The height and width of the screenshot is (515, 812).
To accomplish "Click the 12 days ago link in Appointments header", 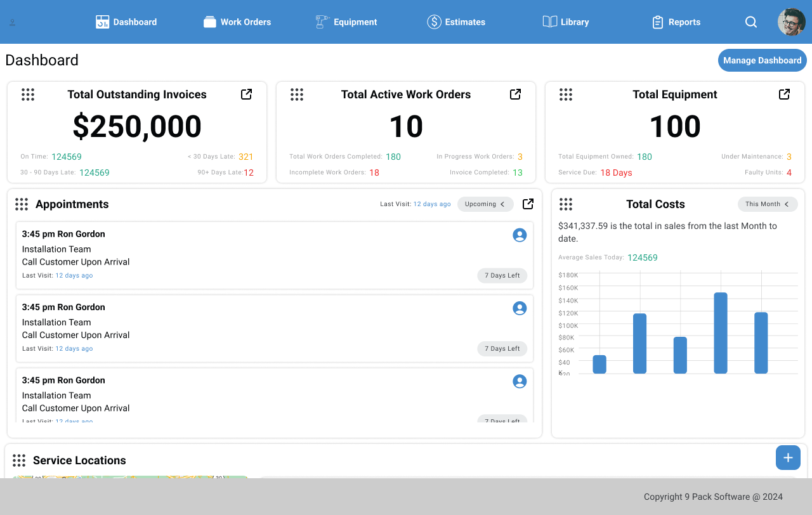I will tap(432, 204).
